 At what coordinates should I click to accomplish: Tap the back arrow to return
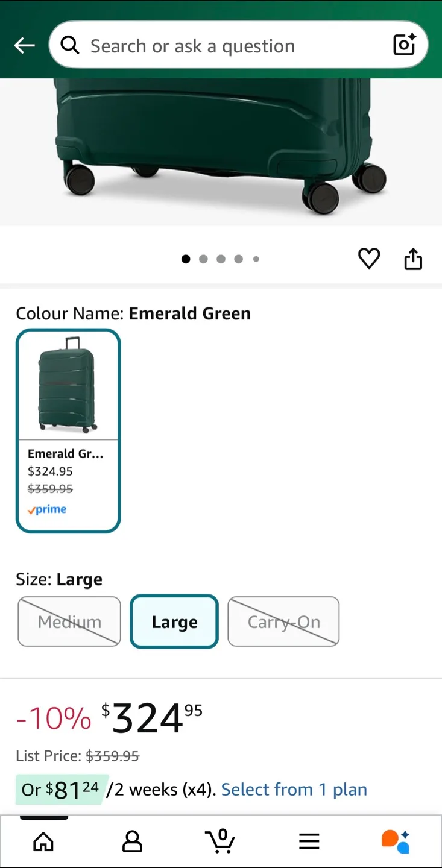click(24, 45)
